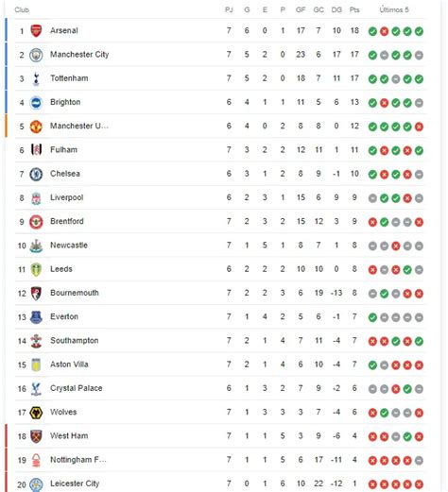Open the Fulham team link
This screenshot has width=448, height=492.
63,149
